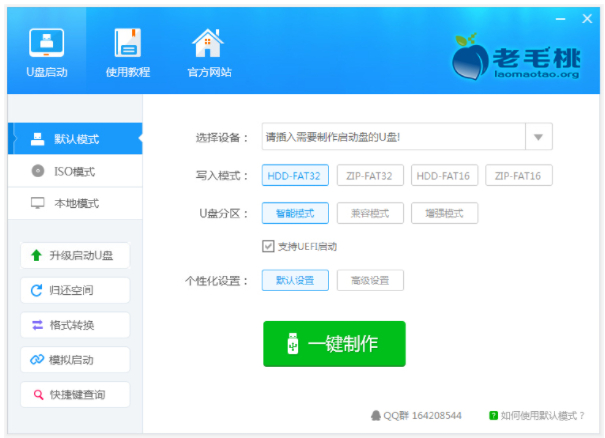The image size is (605, 438).
Task: Click the 格式转换 button
Action: click(75, 325)
